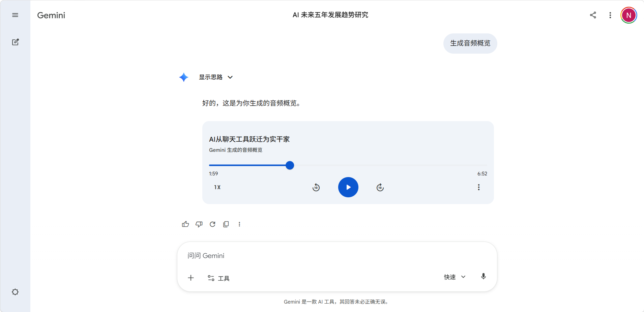Open the 工具 tools menu
The width and height of the screenshot is (644, 312).
point(218,278)
